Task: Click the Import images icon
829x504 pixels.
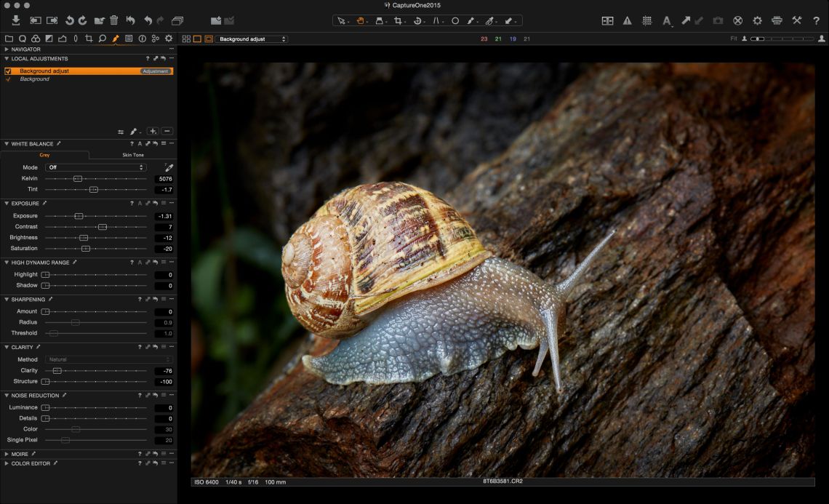Action: pos(16,20)
